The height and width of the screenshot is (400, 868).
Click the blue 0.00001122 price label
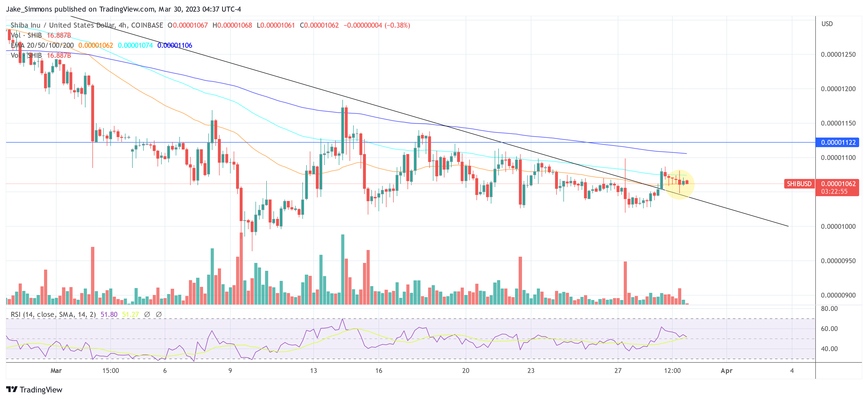click(837, 142)
